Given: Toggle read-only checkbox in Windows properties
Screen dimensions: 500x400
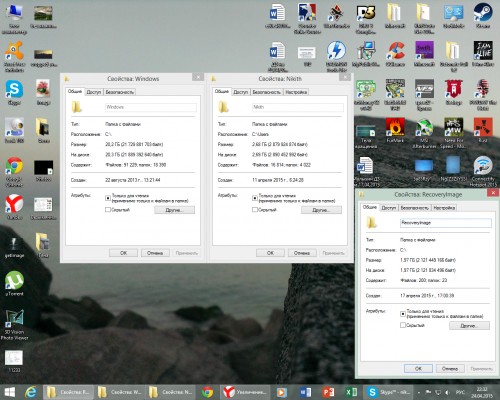Looking at the screenshot, I should tap(108, 198).
